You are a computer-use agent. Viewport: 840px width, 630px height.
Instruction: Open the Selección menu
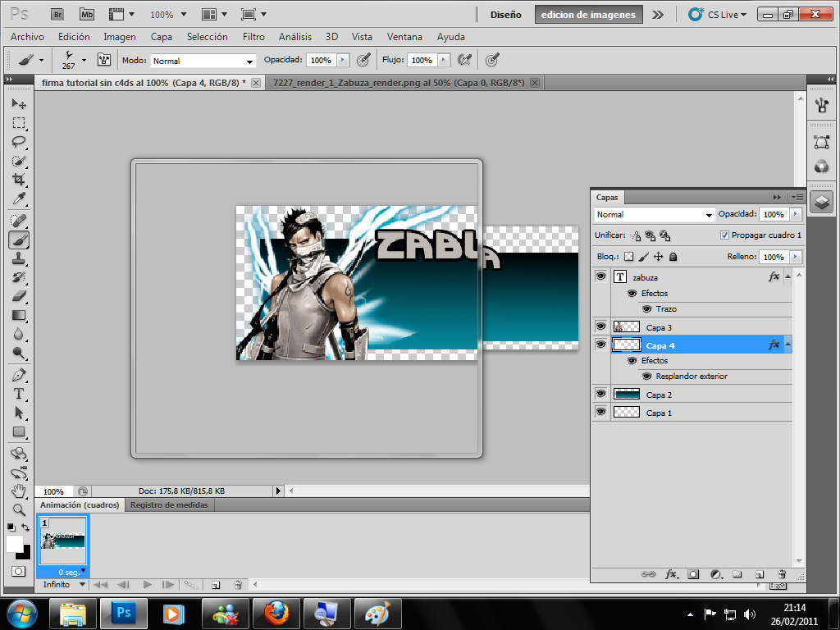207,36
